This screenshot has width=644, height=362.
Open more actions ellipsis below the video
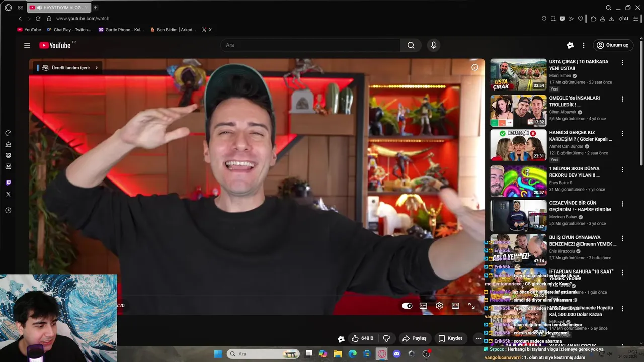click(x=478, y=338)
